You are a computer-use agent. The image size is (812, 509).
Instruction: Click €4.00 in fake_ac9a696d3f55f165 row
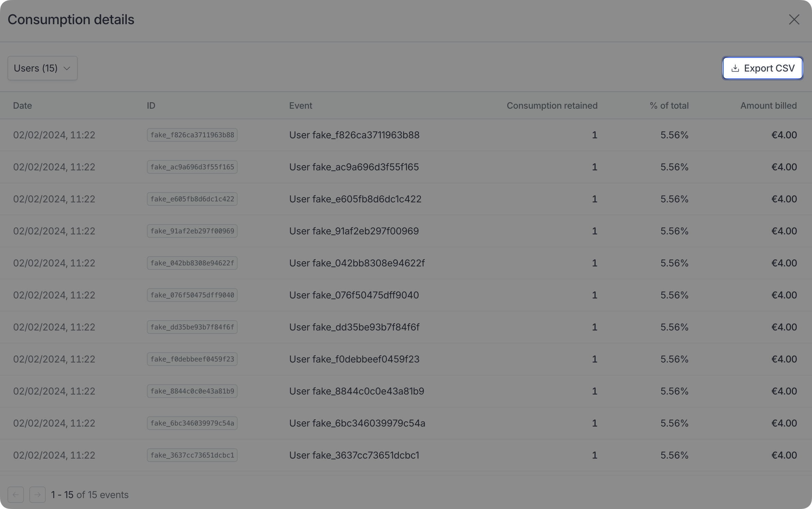click(784, 167)
